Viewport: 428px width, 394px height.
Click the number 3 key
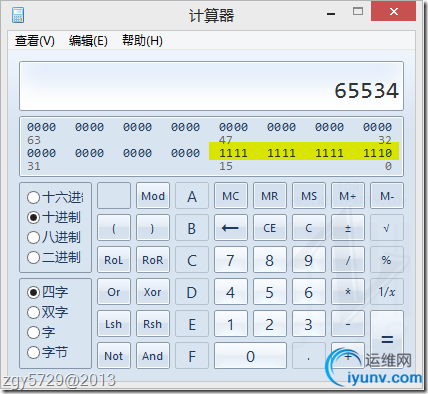pos(309,324)
